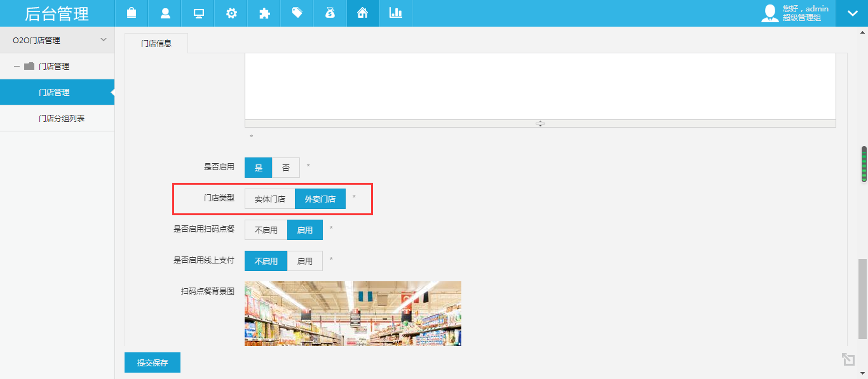
Task: Set 线上支付 to 启用
Action: pos(305,261)
